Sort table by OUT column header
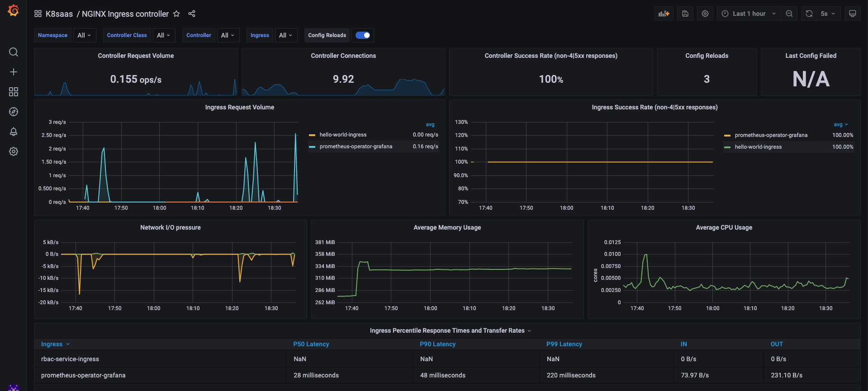This screenshot has width=868, height=391. 777,344
